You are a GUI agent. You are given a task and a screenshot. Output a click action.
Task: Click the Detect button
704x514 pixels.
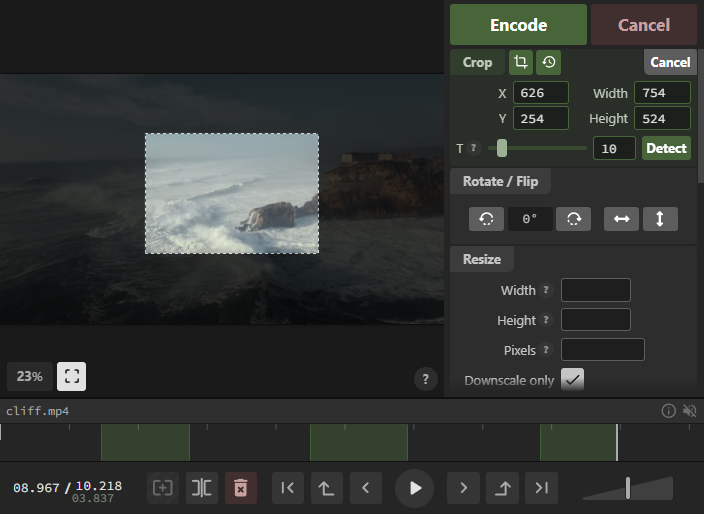coord(666,148)
